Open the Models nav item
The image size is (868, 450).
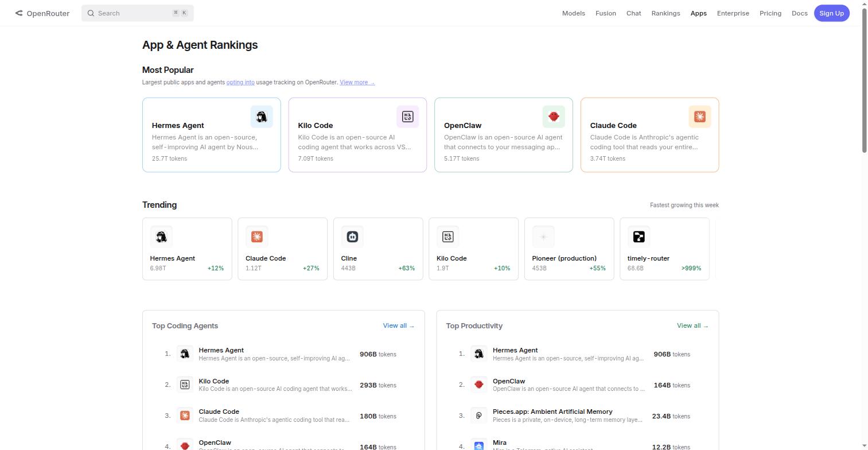click(574, 13)
